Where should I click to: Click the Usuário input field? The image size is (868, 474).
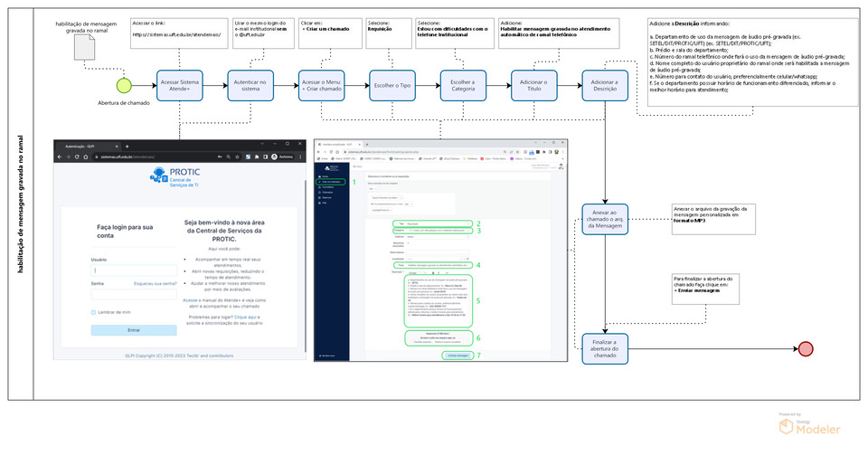click(x=134, y=270)
